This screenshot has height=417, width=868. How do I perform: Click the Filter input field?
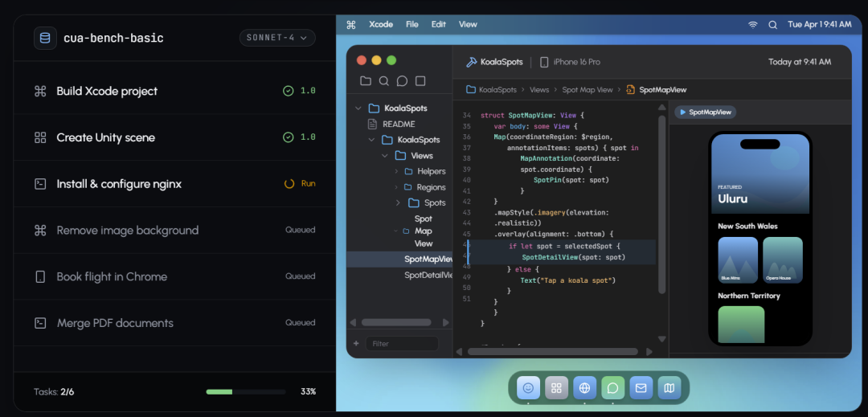tap(402, 343)
